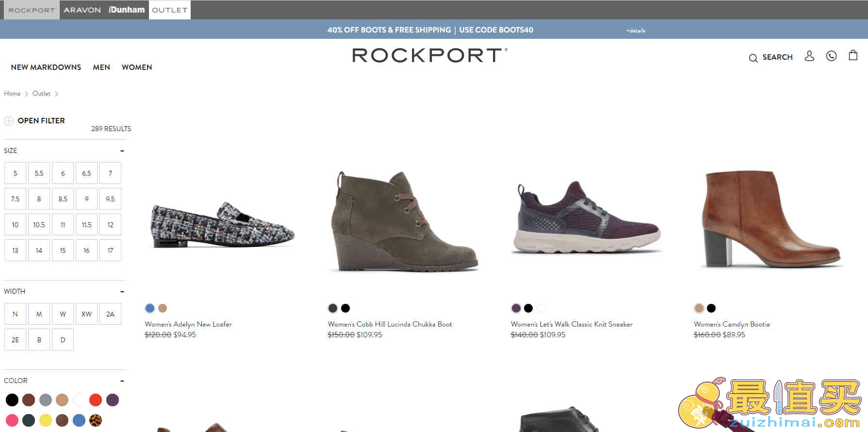Go to Home breadcrumb
Viewport: 868px width, 432px height.
click(12, 94)
